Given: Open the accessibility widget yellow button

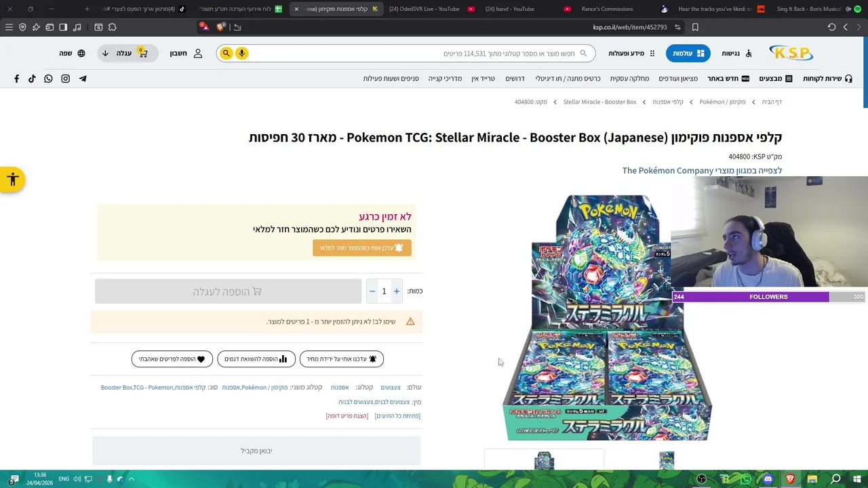Looking at the screenshot, I should point(12,180).
